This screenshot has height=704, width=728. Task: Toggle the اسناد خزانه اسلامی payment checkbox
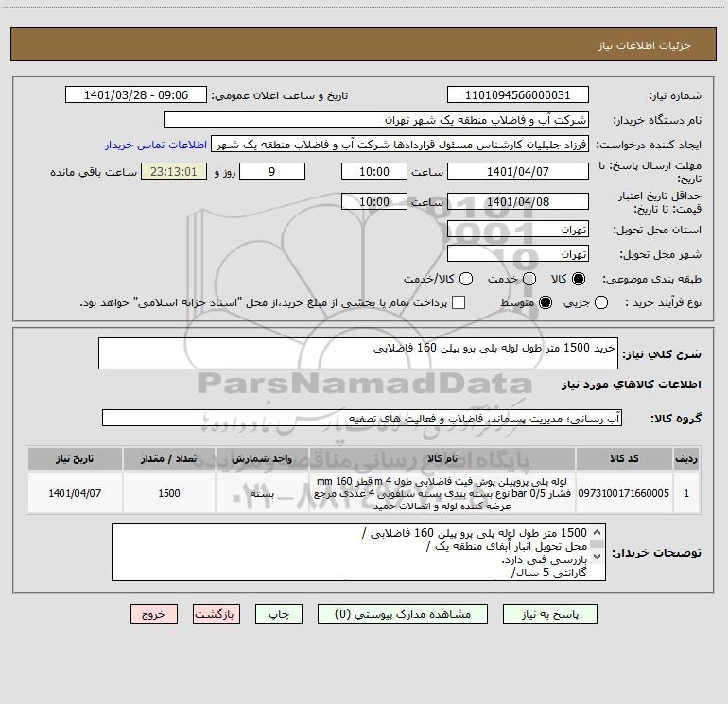459,302
